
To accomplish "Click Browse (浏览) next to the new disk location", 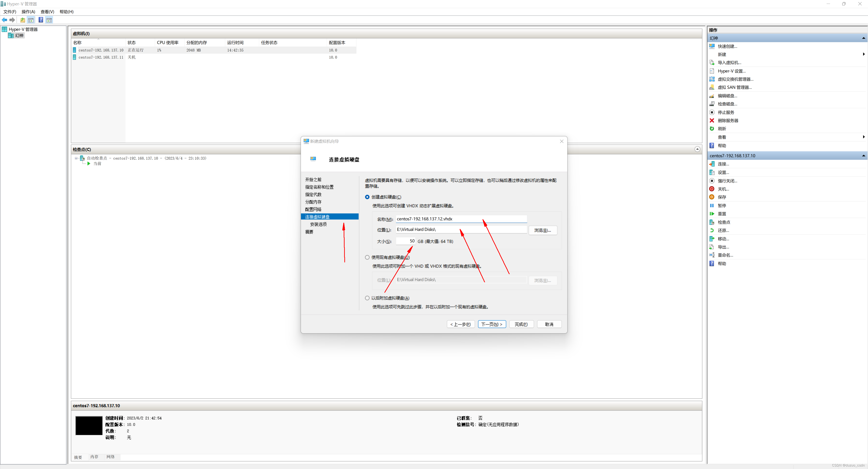I will [542, 230].
